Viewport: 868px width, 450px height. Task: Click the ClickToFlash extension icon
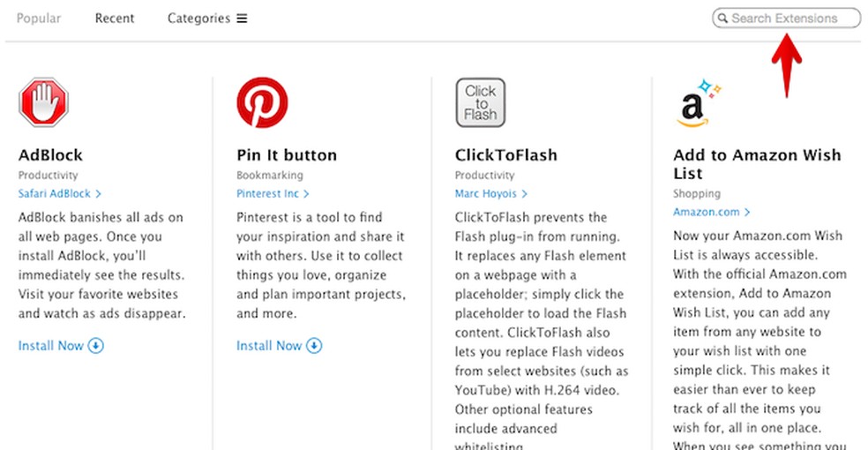481,102
